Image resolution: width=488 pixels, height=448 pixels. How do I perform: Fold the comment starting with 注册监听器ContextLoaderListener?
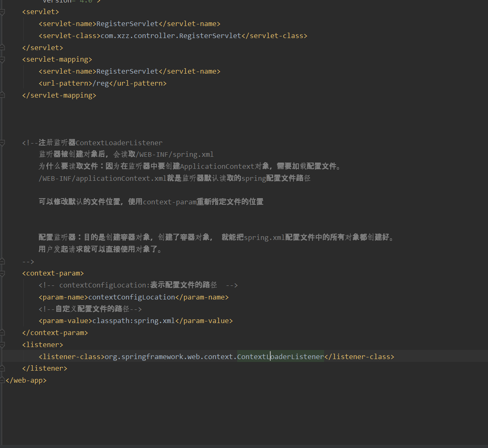tap(2, 143)
